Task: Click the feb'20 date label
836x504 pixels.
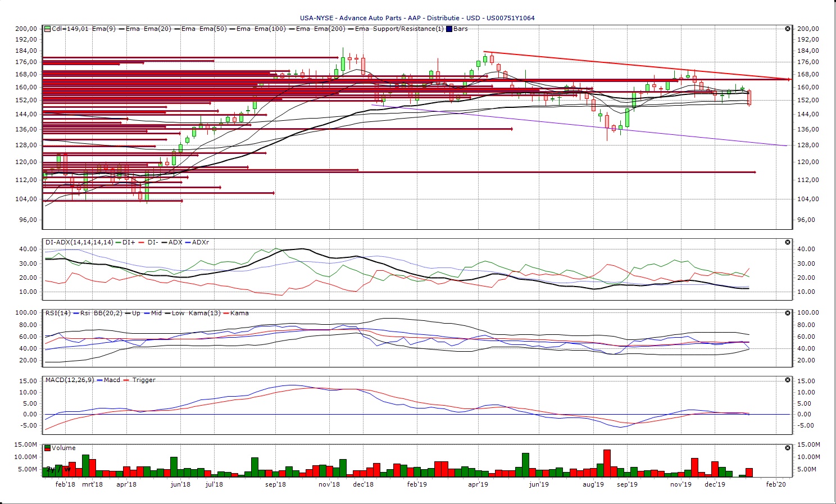Action: click(776, 484)
